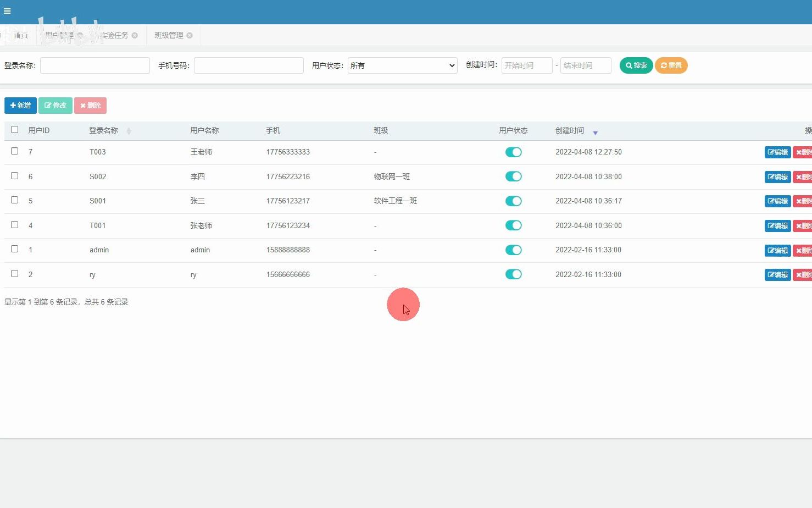This screenshot has height=508, width=812.
Task: Click the orange 重置 button
Action: tap(671, 65)
